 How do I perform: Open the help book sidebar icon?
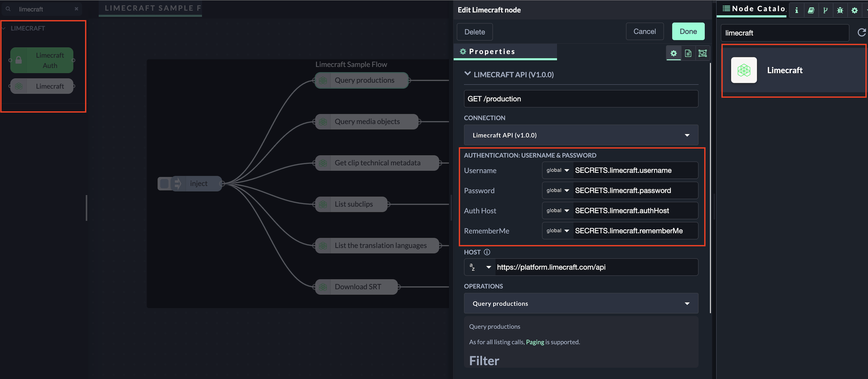coord(811,10)
